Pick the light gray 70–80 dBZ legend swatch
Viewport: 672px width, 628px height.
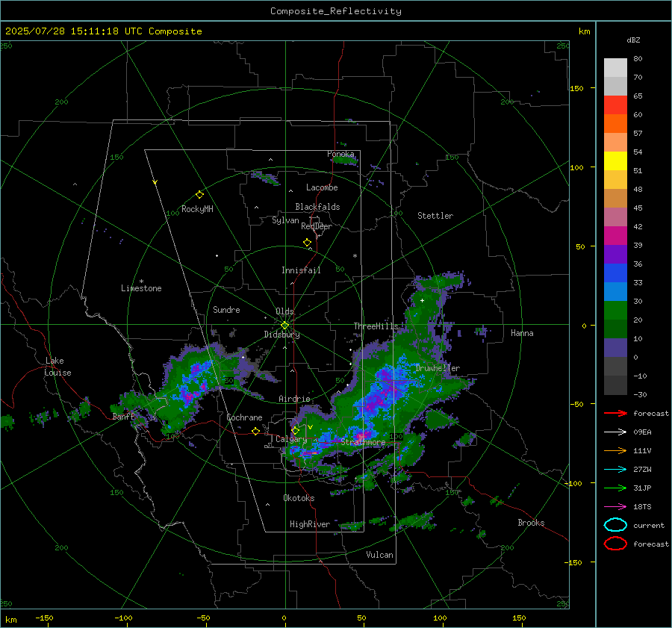pos(615,68)
